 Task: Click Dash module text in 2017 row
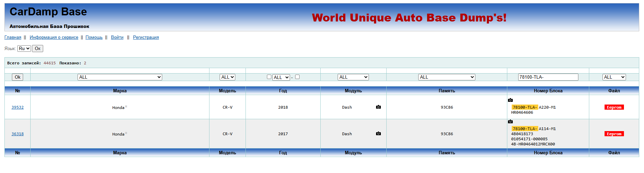pyautogui.click(x=347, y=134)
